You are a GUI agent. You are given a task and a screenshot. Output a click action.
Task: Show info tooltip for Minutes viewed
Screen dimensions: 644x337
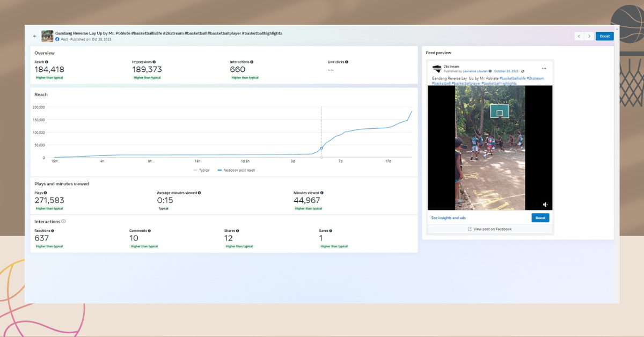[321, 193]
